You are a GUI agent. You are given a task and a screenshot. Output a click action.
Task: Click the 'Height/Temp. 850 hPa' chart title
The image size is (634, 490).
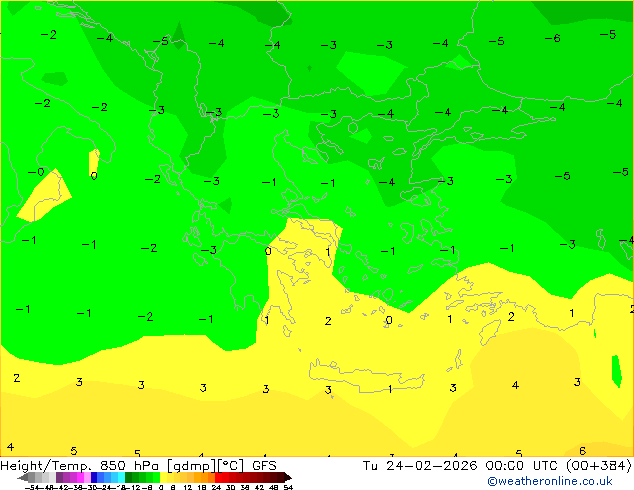click(79, 466)
